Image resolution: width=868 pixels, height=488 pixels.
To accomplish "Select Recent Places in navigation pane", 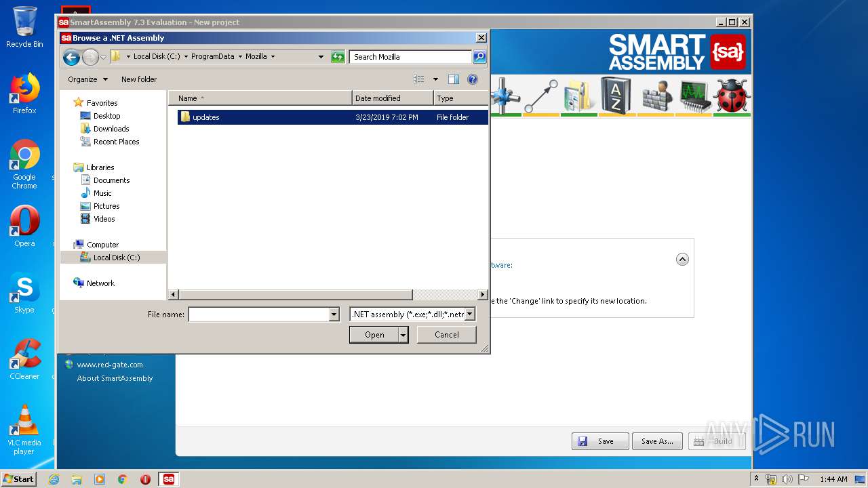I will tap(116, 142).
